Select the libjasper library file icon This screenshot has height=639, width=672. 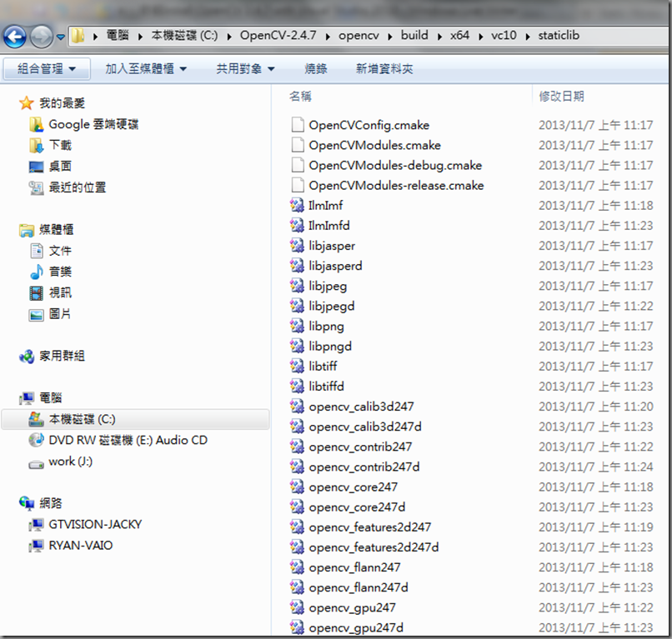click(297, 246)
